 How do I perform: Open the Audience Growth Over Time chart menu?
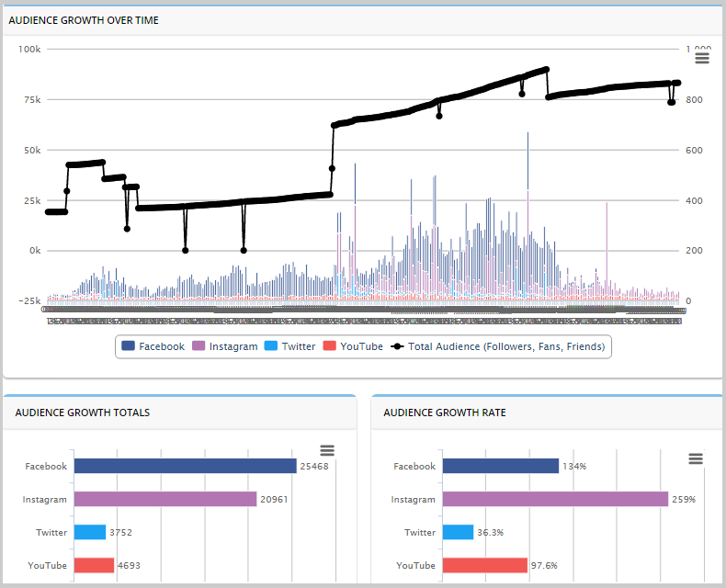coord(702,59)
